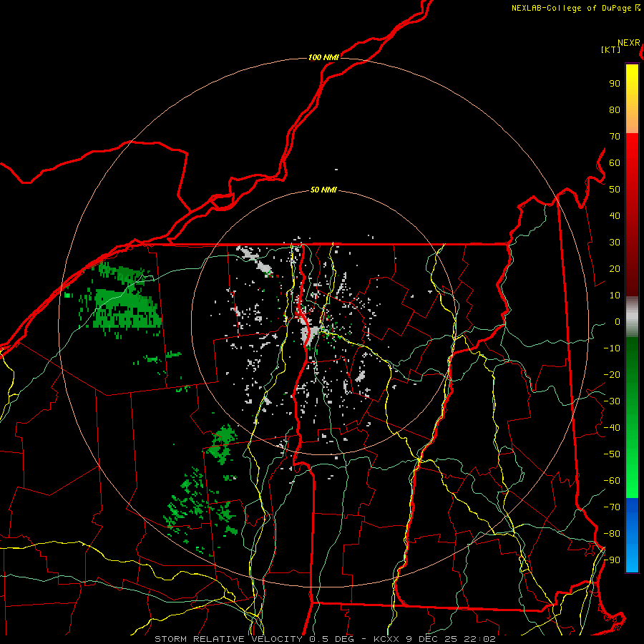This screenshot has height=644, width=644.
Task: Click the -90 value on the velocity scale
Action: [x=612, y=560]
